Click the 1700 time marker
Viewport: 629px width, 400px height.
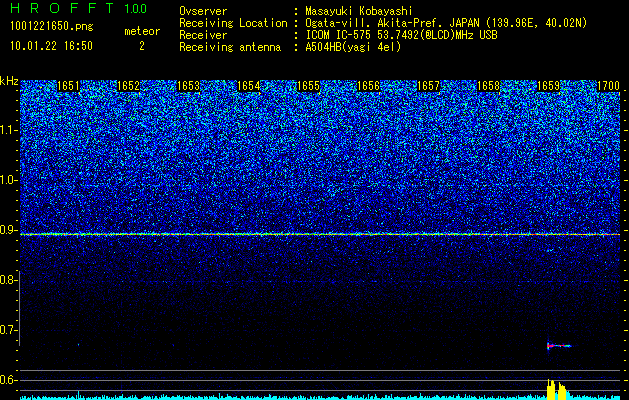pos(608,86)
